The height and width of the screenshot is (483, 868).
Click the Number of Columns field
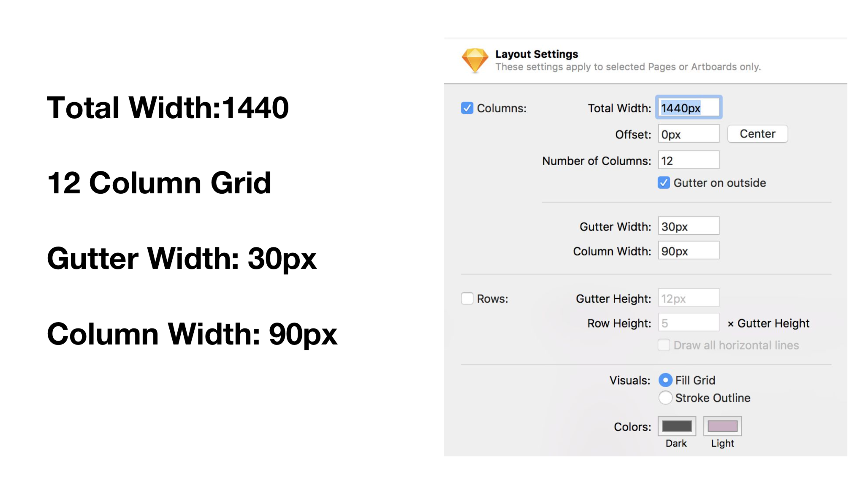click(x=689, y=160)
